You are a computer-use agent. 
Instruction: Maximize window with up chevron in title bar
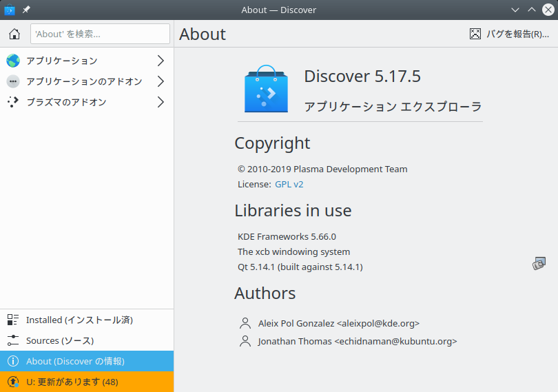click(x=532, y=10)
